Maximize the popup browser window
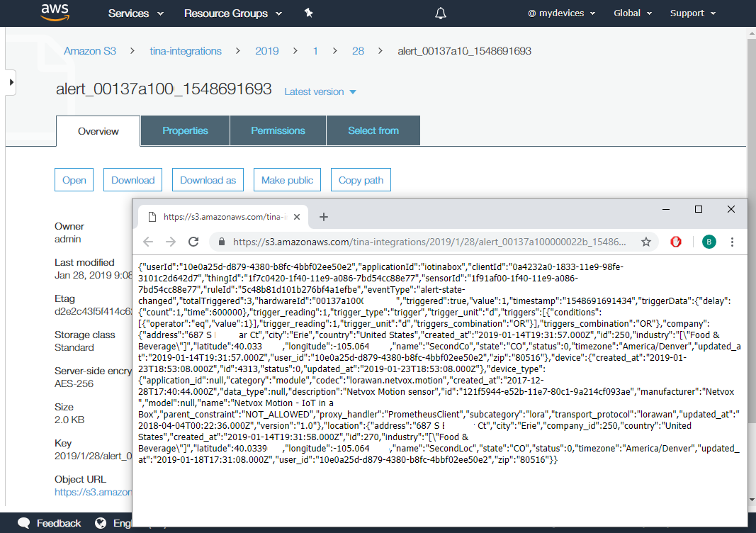This screenshot has width=756, height=533. point(698,209)
